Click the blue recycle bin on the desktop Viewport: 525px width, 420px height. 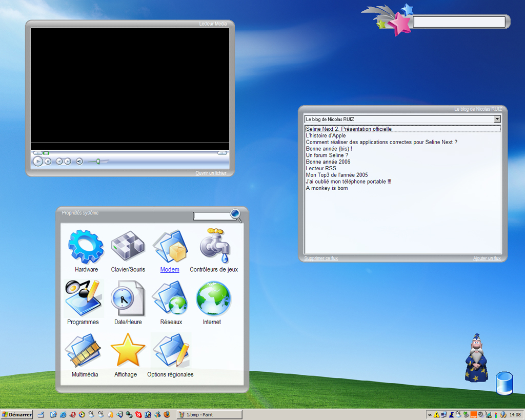504,383
